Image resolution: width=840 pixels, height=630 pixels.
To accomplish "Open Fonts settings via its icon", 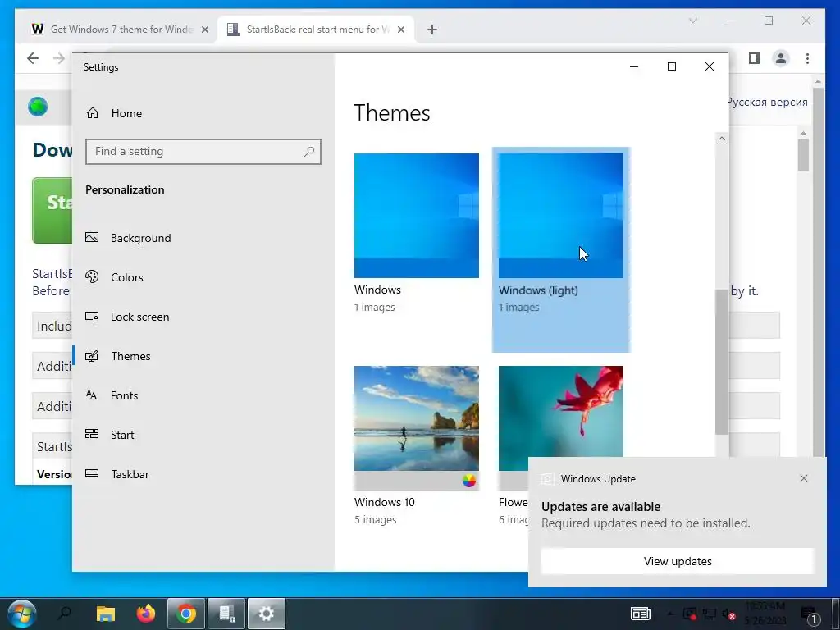I will [x=92, y=395].
